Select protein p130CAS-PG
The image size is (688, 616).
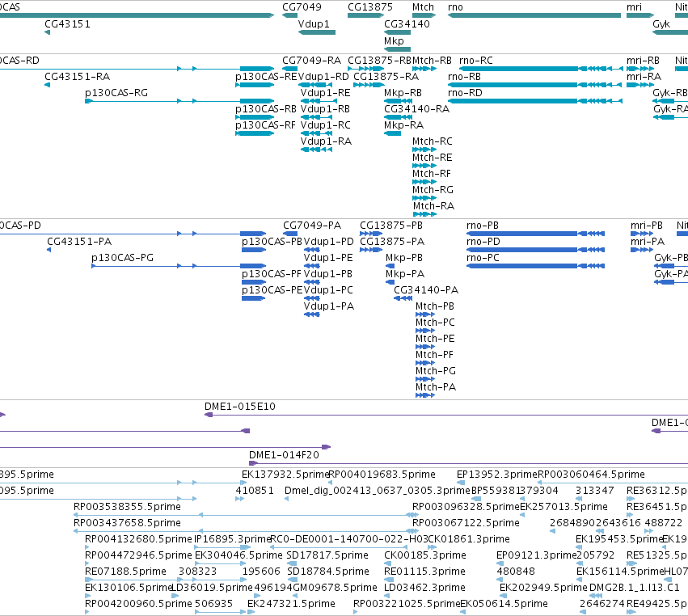179,266
